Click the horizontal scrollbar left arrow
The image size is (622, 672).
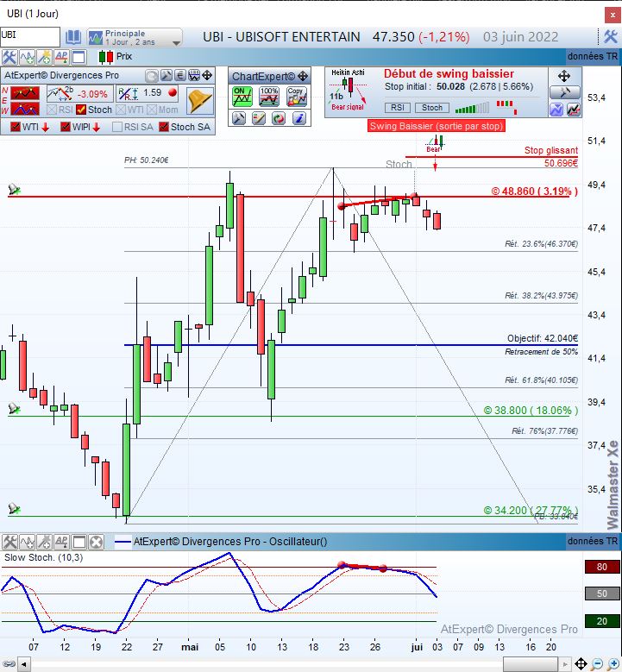24,665
